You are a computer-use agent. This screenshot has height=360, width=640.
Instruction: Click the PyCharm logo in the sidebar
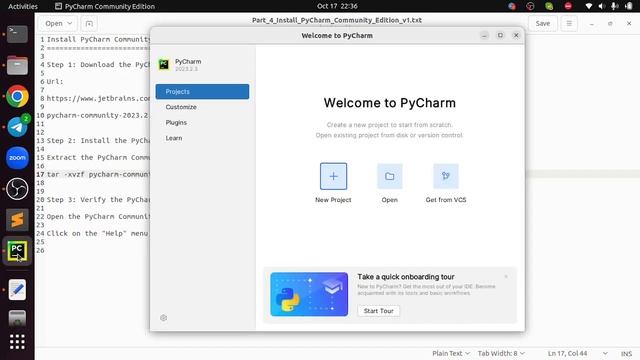click(x=164, y=64)
